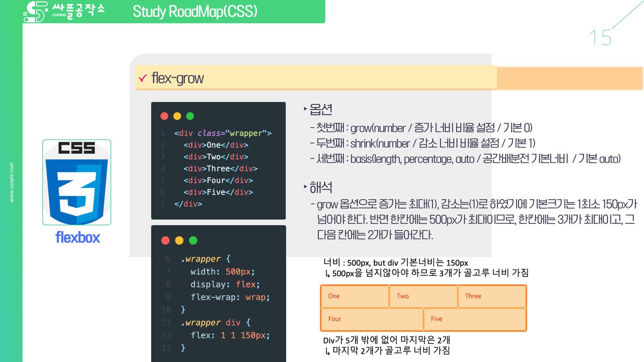Click the Five box in the flex diagram

pos(475,319)
